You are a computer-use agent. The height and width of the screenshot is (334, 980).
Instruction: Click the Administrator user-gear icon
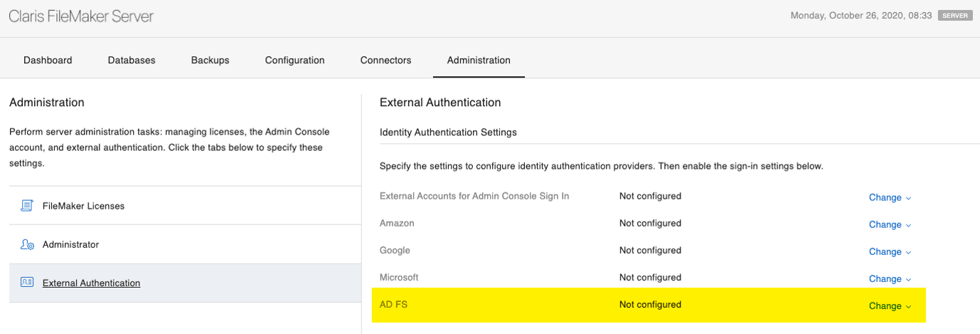(x=27, y=244)
